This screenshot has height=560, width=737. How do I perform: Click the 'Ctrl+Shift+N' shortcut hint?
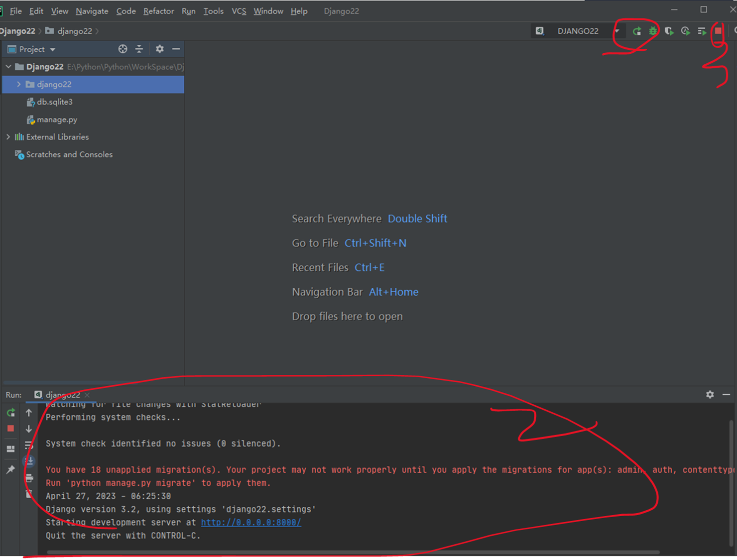tap(375, 243)
